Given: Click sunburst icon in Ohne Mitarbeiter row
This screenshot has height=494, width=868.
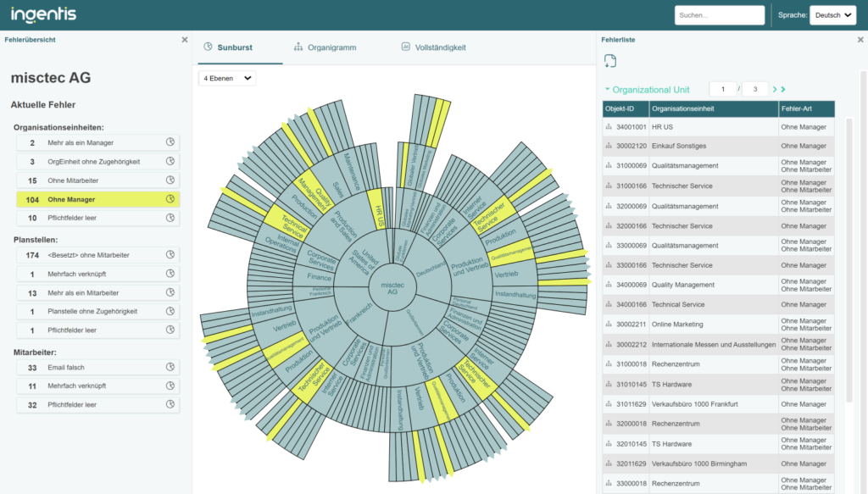Looking at the screenshot, I should [x=170, y=180].
